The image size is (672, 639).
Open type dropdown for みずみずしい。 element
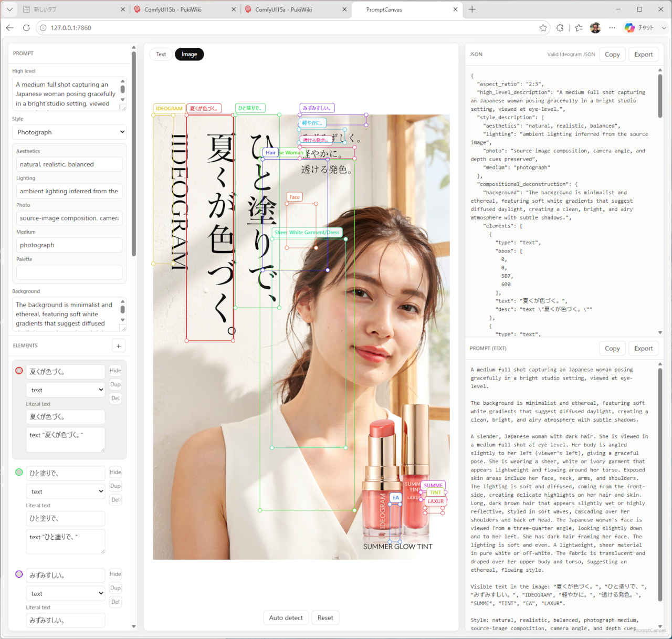point(66,593)
